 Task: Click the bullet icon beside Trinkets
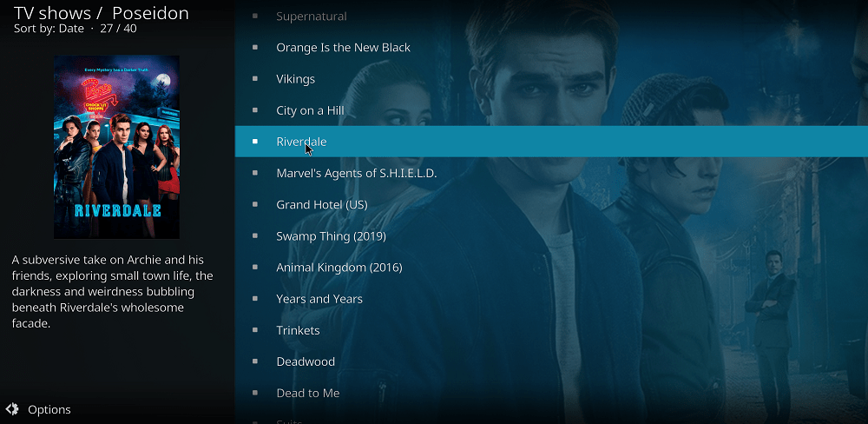(254, 330)
